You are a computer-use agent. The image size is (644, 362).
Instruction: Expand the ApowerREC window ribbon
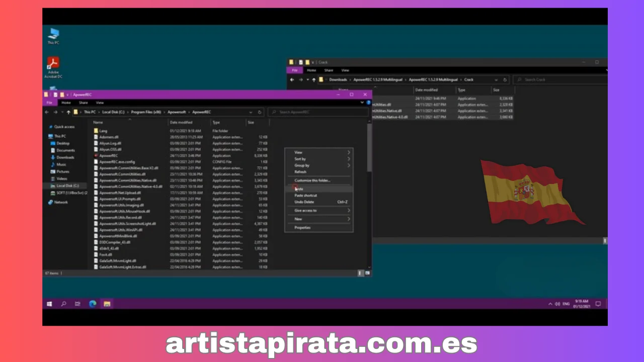pos(362,103)
